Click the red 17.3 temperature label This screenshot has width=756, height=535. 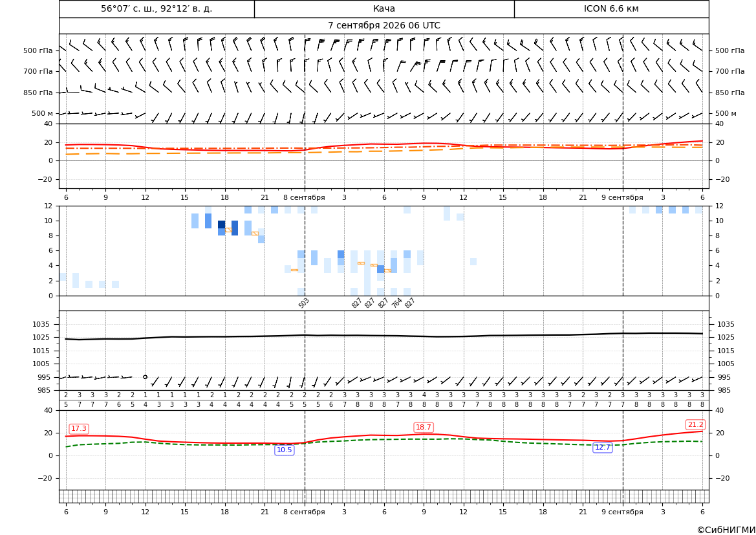pos(79,428)
